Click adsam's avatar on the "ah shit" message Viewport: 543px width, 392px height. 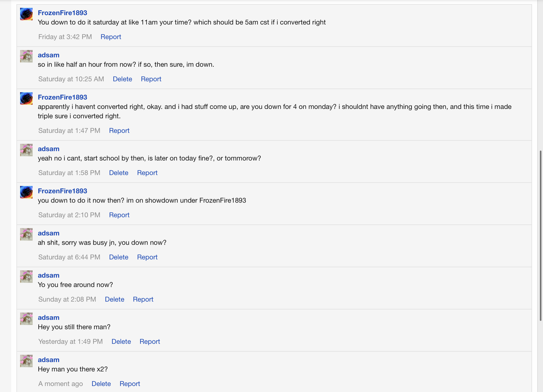26,235
